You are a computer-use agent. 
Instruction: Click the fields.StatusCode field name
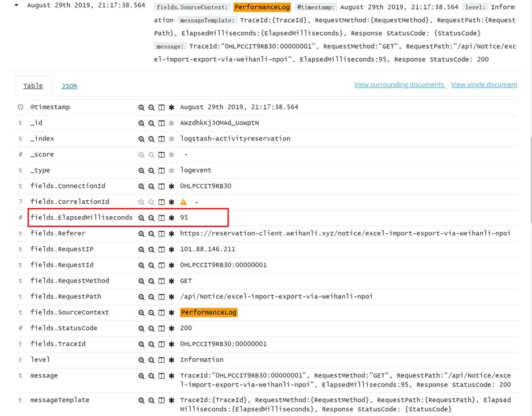coord(64,328)
